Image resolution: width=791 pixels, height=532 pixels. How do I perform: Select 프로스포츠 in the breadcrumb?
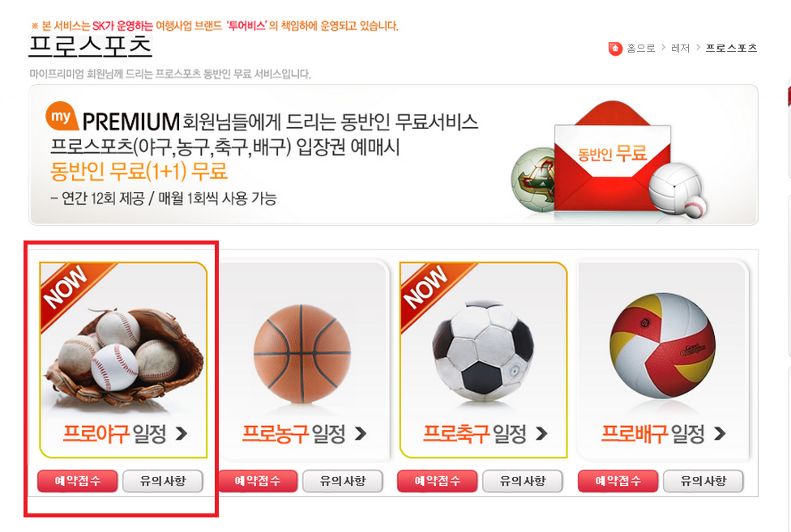point(731,48)
